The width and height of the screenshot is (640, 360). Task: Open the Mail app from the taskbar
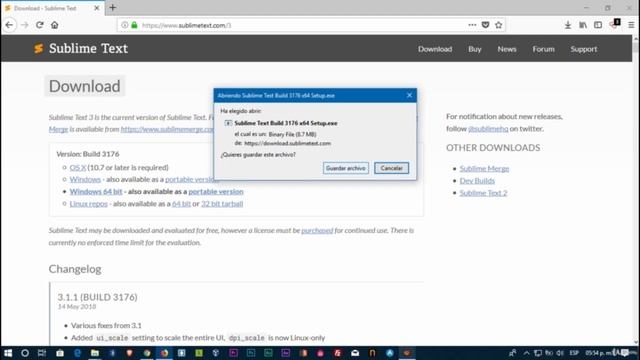(355, 353)
